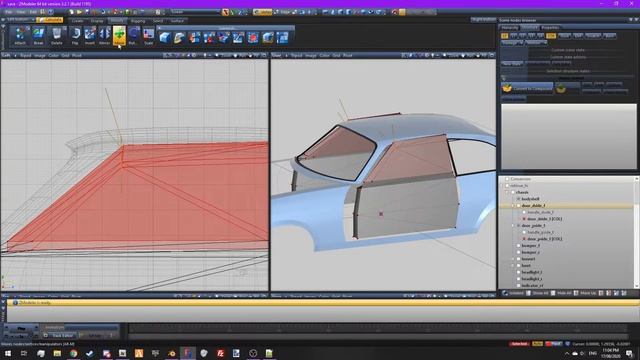Open the Hierarchy tab in Scene nodes browser

coord(509,28)
